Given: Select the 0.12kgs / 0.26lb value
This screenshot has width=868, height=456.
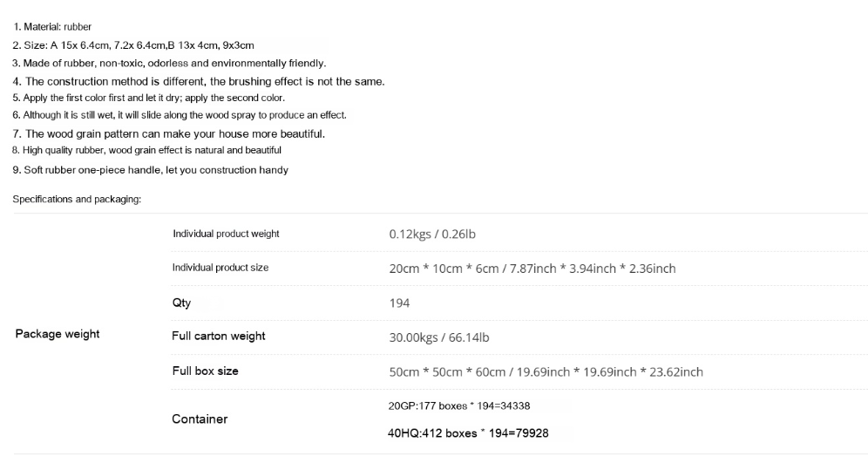Looking at the screenshot, I should 432,235.
